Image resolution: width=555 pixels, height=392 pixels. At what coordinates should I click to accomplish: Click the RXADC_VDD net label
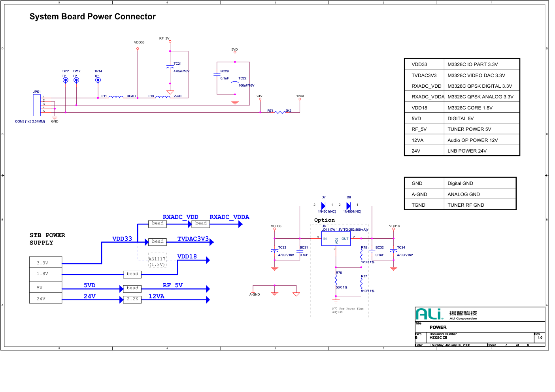[180, 217]
